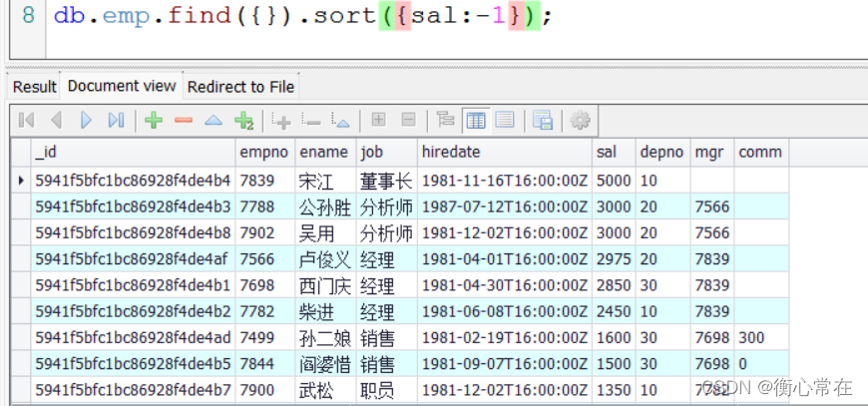Viewport: 868px width, 406px height.
Task: Select empno cell 7788
Action: pyautogui.click(x=265, y=206)
